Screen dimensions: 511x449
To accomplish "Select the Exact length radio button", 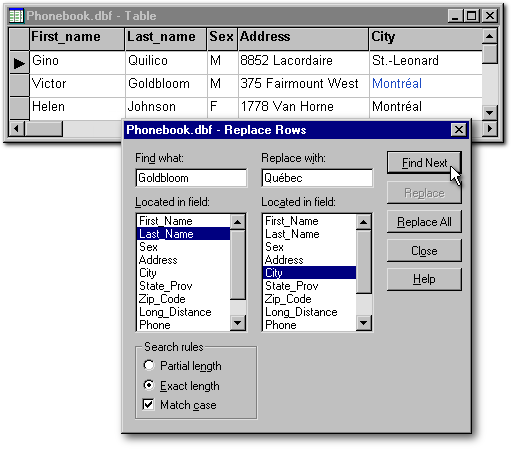I will pyautogui.click(x=149, y=385).
